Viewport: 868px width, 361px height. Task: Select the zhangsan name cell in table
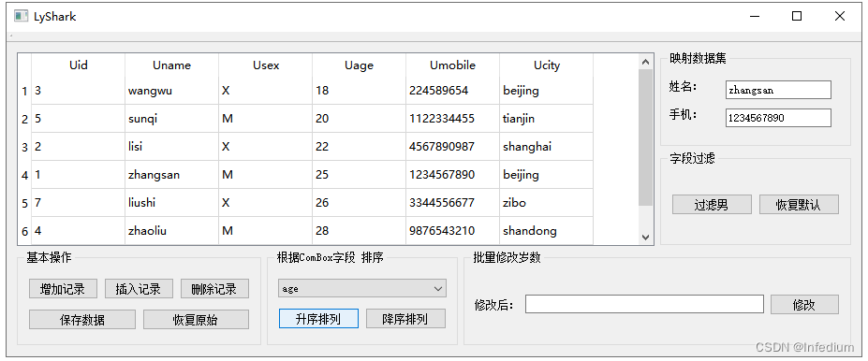pos(171,175)
